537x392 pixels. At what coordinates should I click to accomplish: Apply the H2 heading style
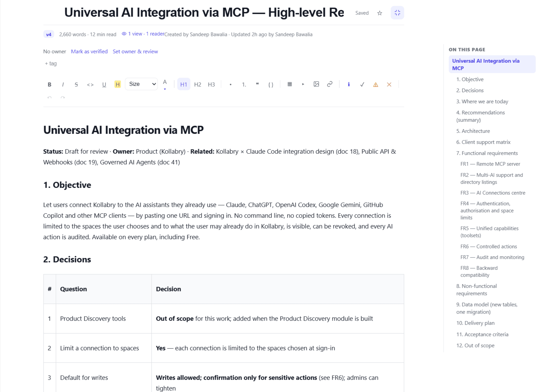tap(198, 85)
